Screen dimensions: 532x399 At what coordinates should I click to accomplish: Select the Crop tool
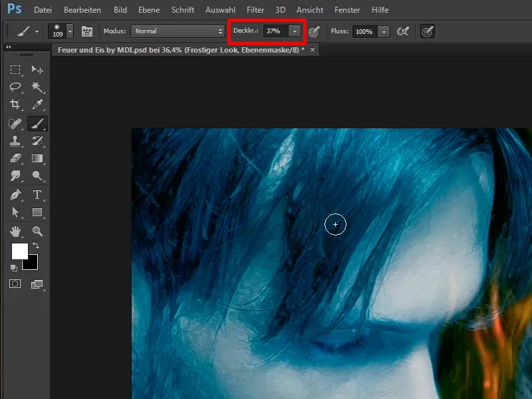(15, 104)
